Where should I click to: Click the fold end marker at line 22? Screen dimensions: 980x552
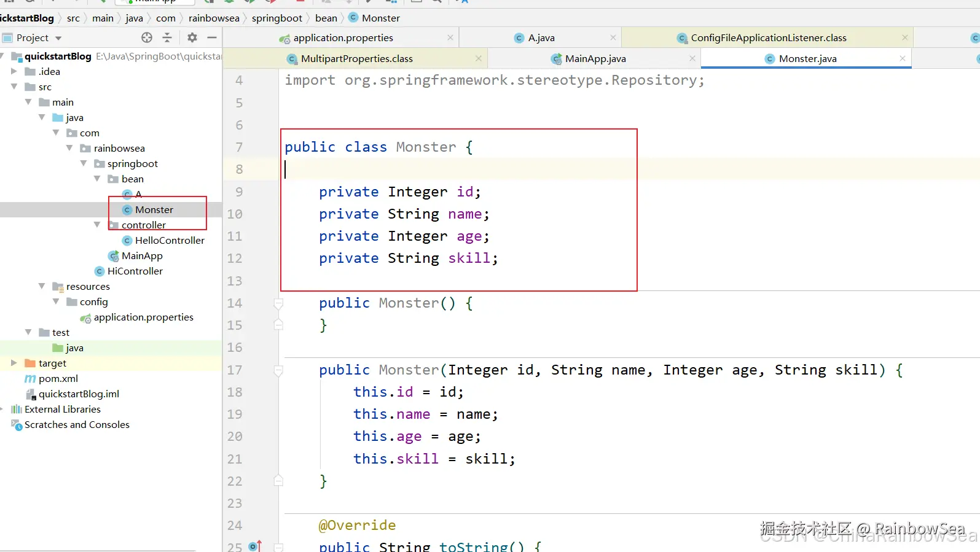[278, 481]
